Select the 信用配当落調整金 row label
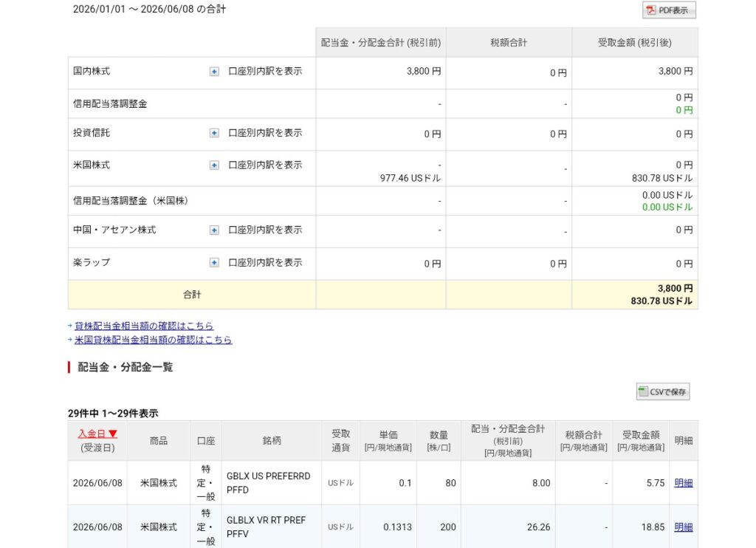This screenshot has width=756, height=548. point(110,104)
